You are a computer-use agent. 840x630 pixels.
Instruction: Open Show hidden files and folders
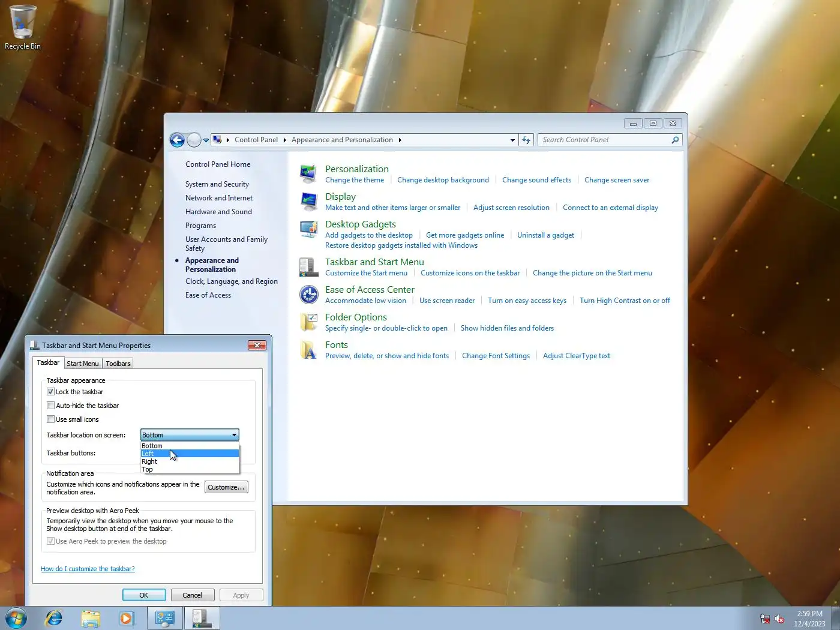[x=507, y=328]
